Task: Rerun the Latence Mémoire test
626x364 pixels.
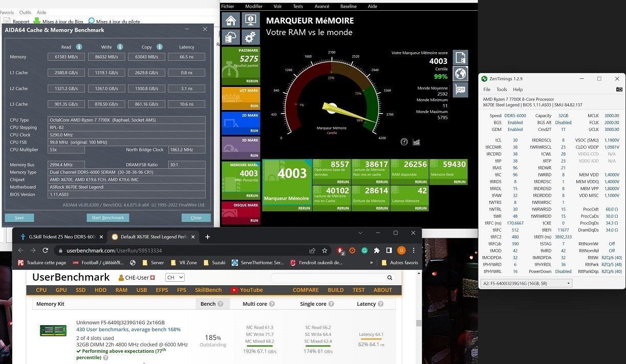Action: click(x=420, y=208)
